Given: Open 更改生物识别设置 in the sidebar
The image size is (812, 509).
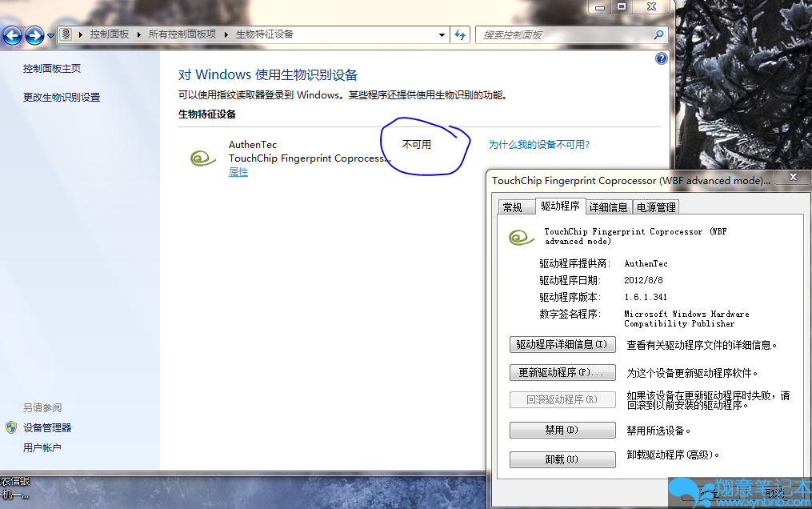Looking at the screenshot, I should pos(62,97).
